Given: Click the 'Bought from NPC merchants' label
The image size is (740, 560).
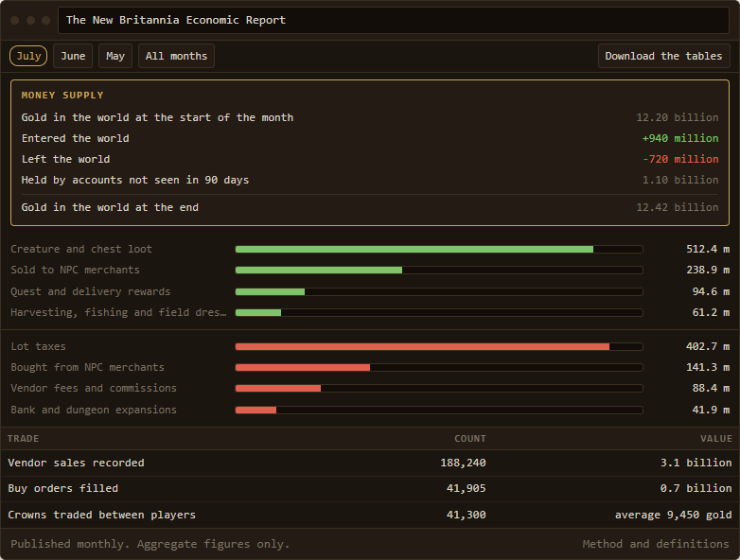Looking at the screenshot, I should tap(87, 367).
